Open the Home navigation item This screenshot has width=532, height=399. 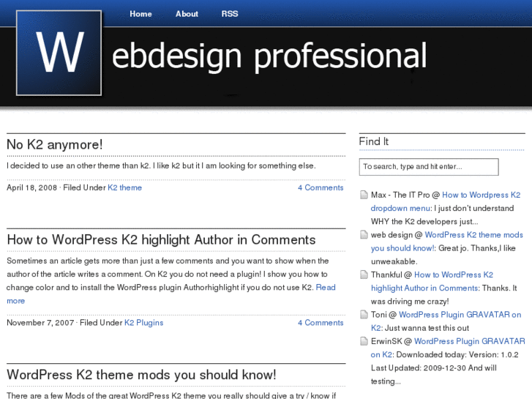point(141,14)
